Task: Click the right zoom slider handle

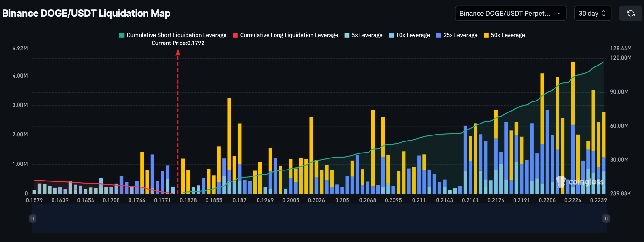Action: 606,218
